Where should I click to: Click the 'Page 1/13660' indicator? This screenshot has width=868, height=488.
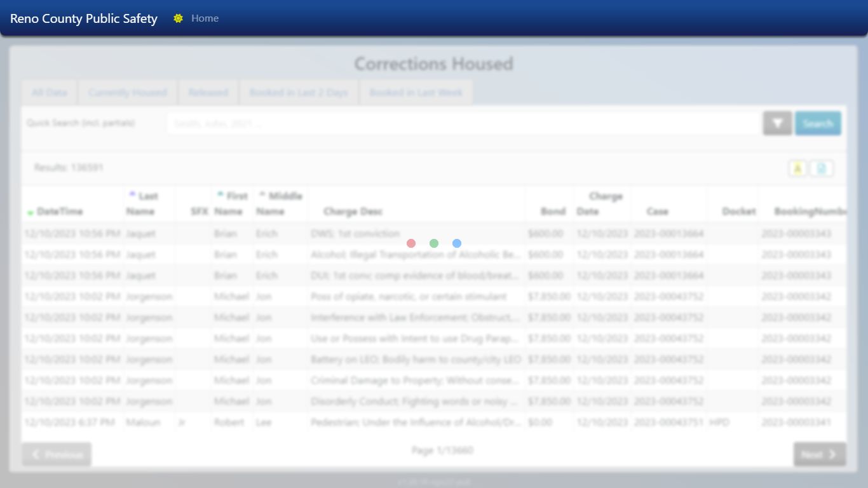(x=442, y=451)
